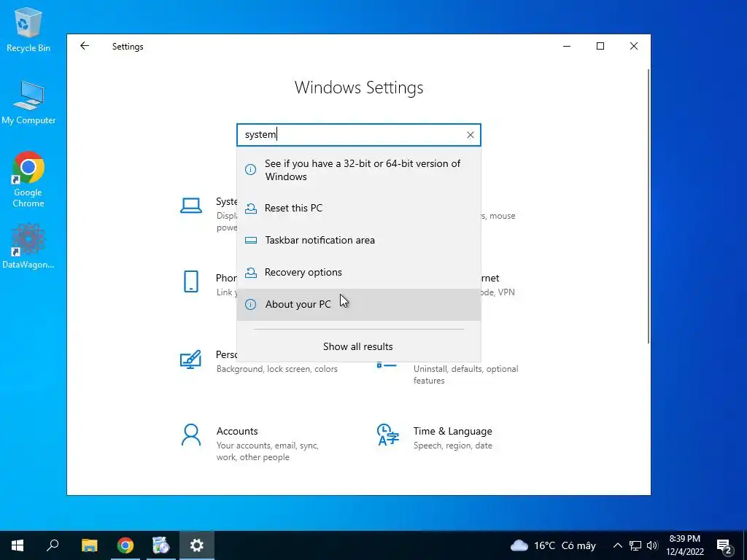This screenshot has height=560, width=747.
Task: Click 'Uninstall, defaults, optional features' description
Action: (465, 375)
